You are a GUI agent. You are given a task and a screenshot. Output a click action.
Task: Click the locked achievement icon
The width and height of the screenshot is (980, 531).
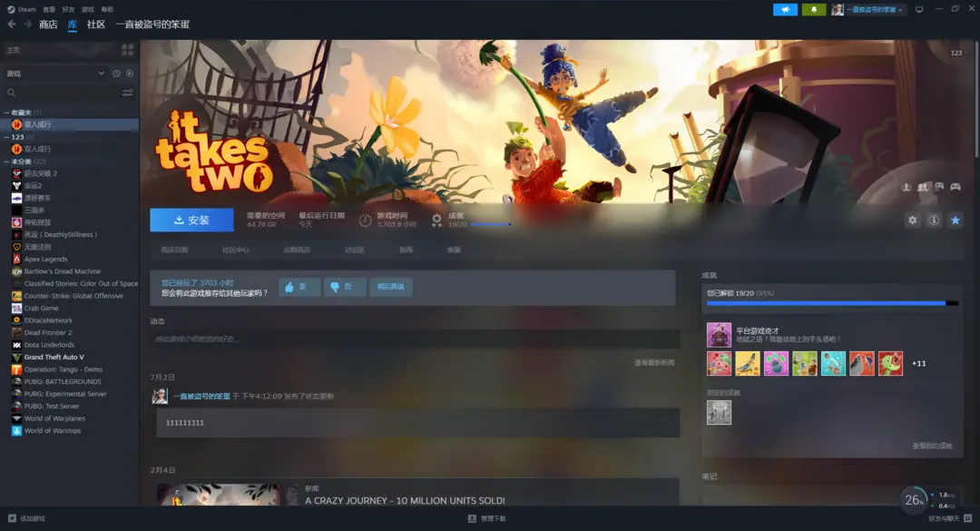(x=719, y=413)
